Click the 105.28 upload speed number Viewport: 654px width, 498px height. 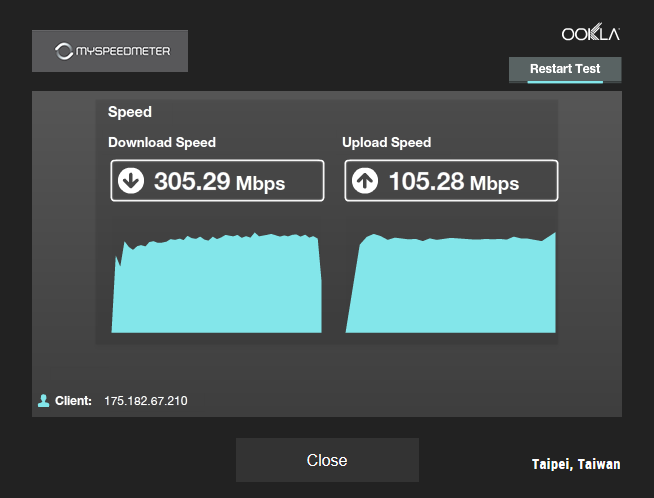coord(426,181)
